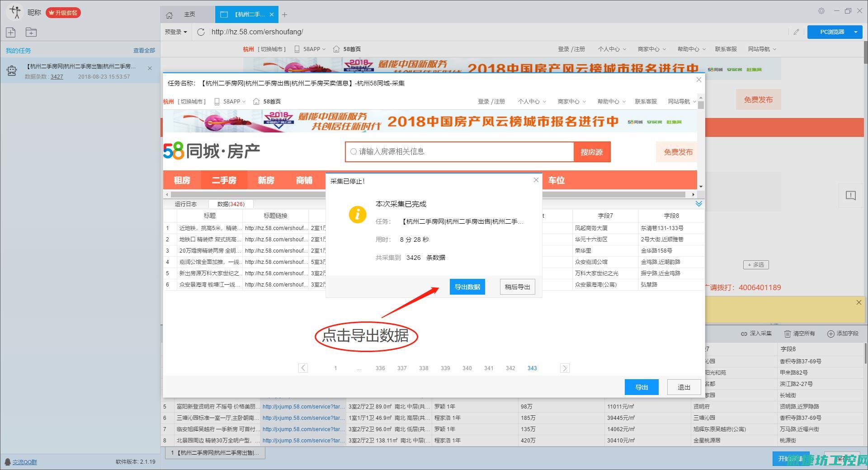Viewport: 868px width, 470px height.
Task: Expand 帮助中心 dropdown in dialog
Action: tap(611, 102)
